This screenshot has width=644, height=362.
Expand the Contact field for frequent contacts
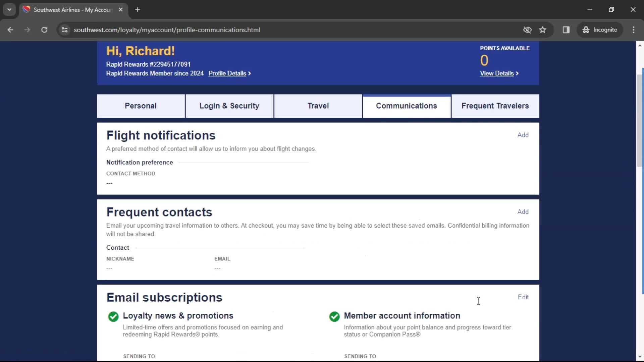pyautogui.click(x=118, y=247)
